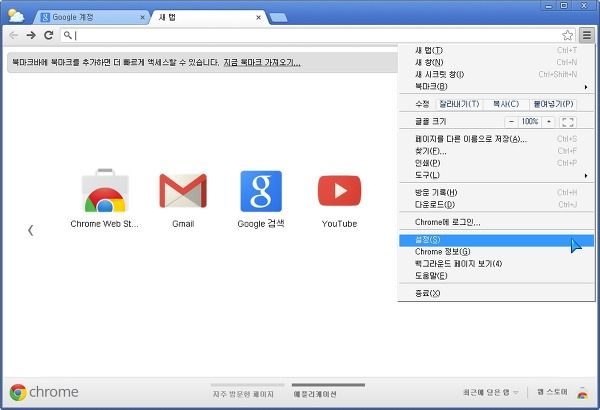This screenshot has width=600, height=410.
Task: Click the address bar input field
Action: click(x=318, y=36)
